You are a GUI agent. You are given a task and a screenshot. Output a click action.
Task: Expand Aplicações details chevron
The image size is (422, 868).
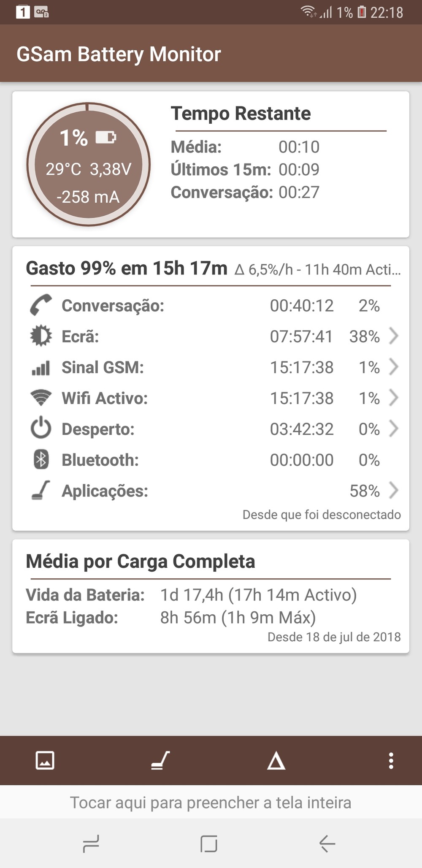point(393,491)
